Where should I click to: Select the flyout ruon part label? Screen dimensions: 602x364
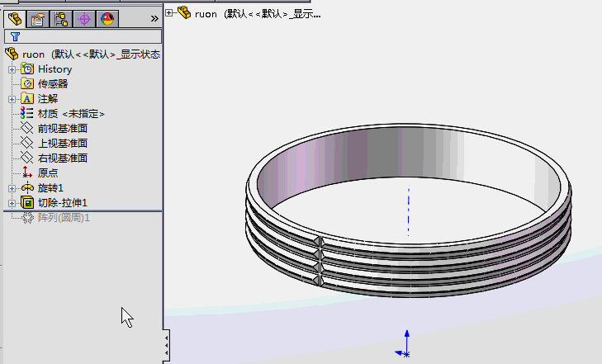pos(258,14)
